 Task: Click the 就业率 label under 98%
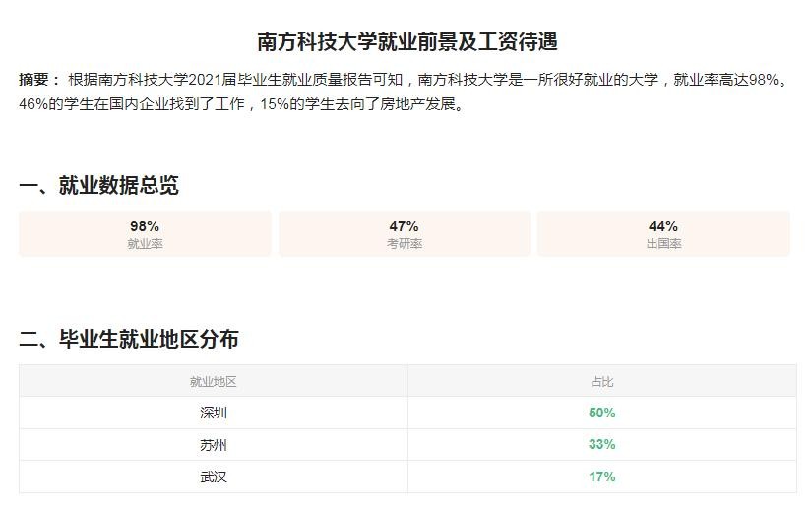[x=145, y=244]
